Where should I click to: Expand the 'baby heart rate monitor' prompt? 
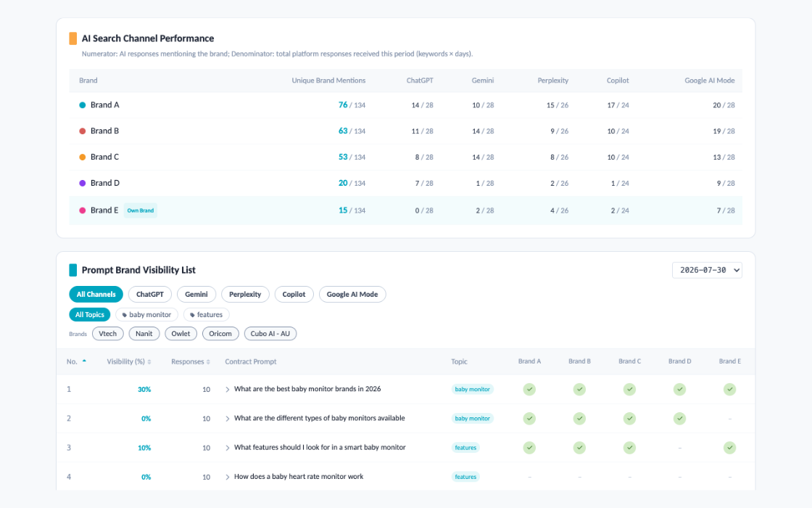228,477
